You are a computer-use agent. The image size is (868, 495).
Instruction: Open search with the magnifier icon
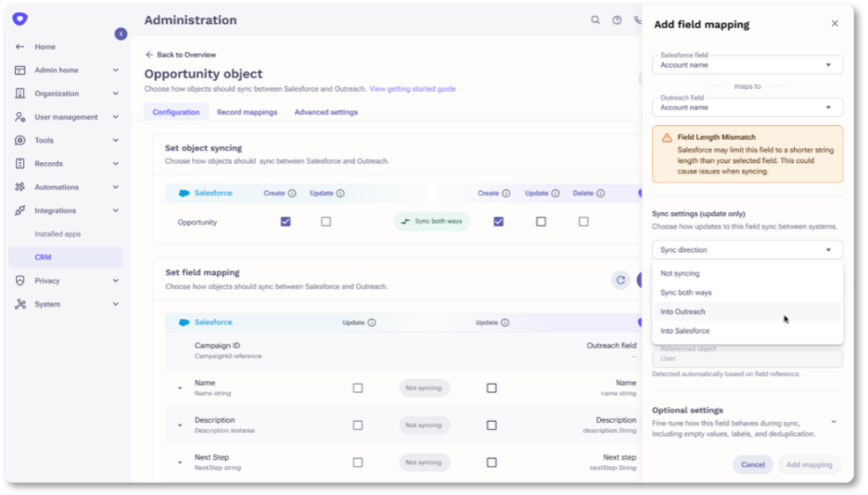click(595, 19)
